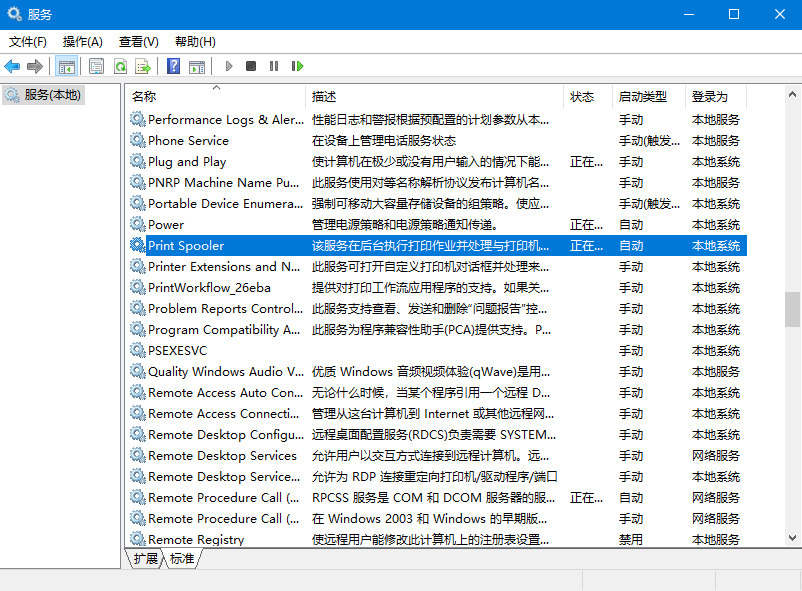Viewport: 802px width, 591px height.
Task: Pause the service with the pause icon
Action: tap(274, 66)
